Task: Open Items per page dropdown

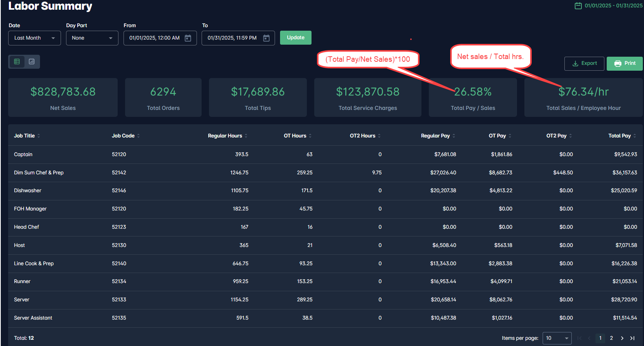Action: [x=557, y=338]
